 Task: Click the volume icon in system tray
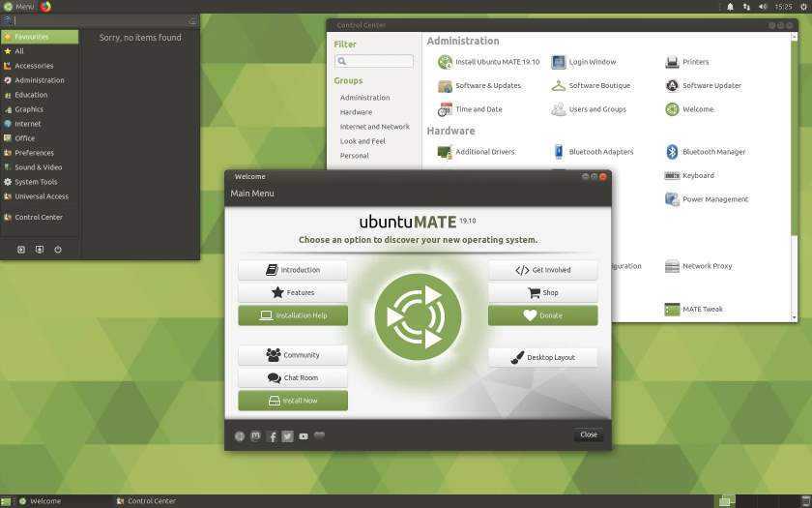[x=763, y=7]
